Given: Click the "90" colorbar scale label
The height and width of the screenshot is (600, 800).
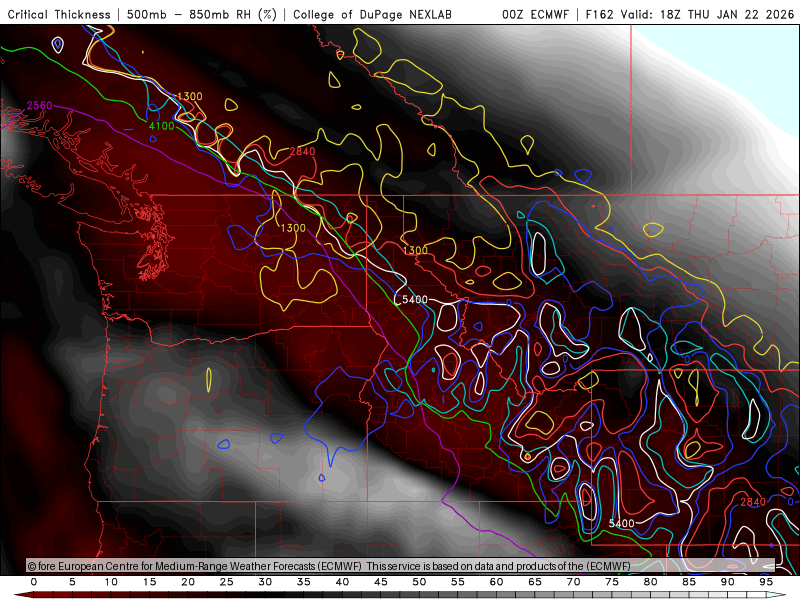Looking at the screenshot, I should [x=728, y=582].
